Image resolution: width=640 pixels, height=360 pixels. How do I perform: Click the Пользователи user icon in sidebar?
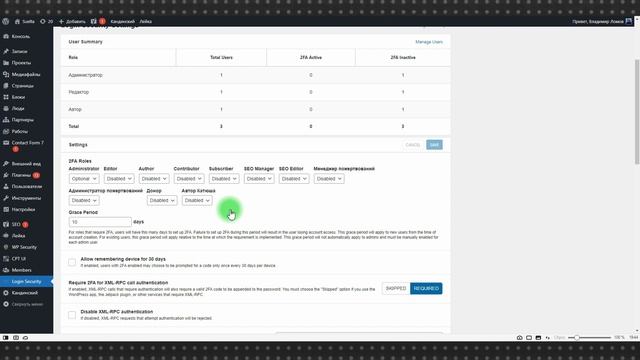6,187
